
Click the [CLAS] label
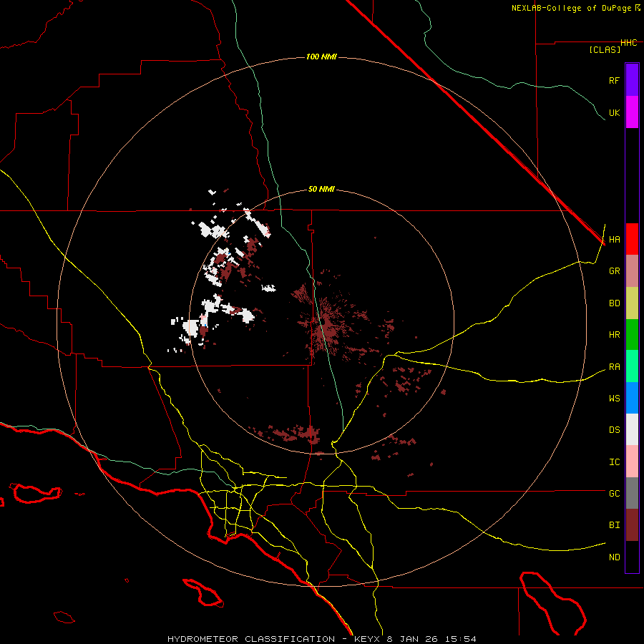tap(605, 49)
